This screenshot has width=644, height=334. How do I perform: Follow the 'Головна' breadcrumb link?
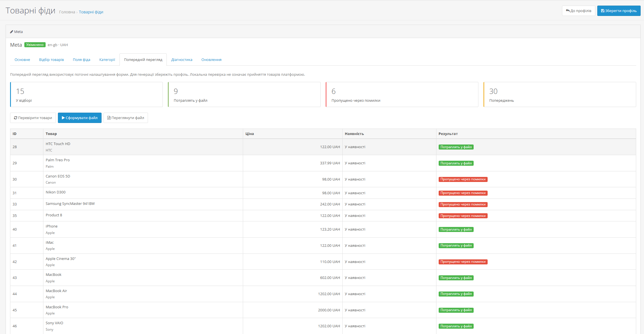point(67,12)
